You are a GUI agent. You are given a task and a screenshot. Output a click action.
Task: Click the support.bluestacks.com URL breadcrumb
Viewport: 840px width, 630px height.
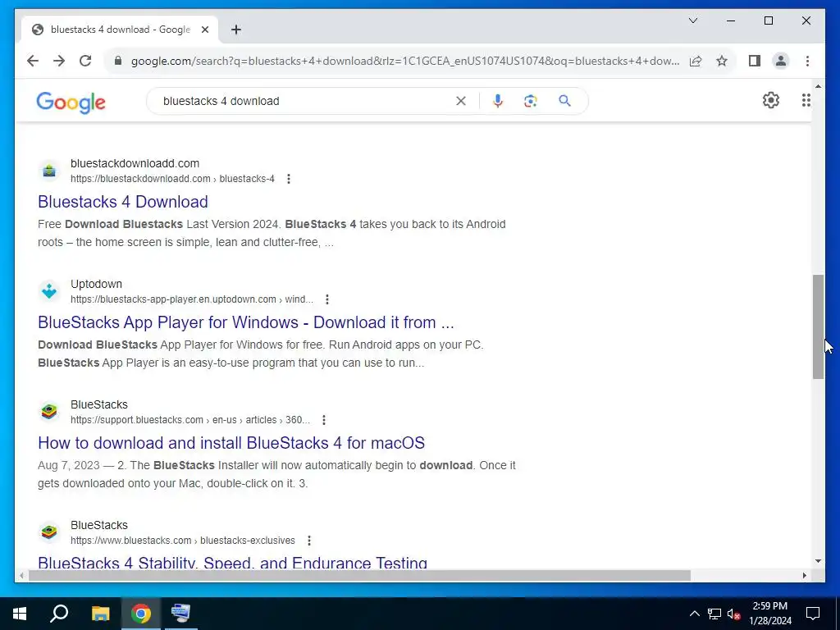tap(190, 420)
